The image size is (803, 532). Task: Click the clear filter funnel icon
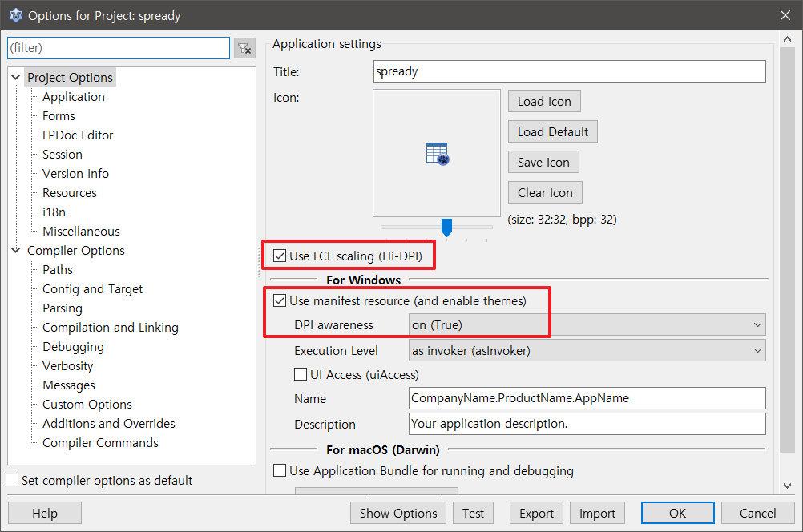pyautogui.click(x=244, y=49)
